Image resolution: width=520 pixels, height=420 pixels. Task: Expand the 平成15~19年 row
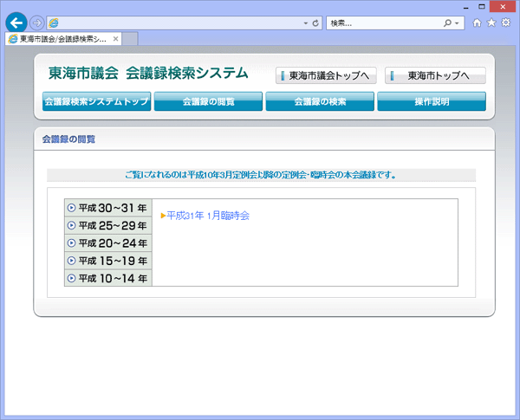[x=108, y=261]
